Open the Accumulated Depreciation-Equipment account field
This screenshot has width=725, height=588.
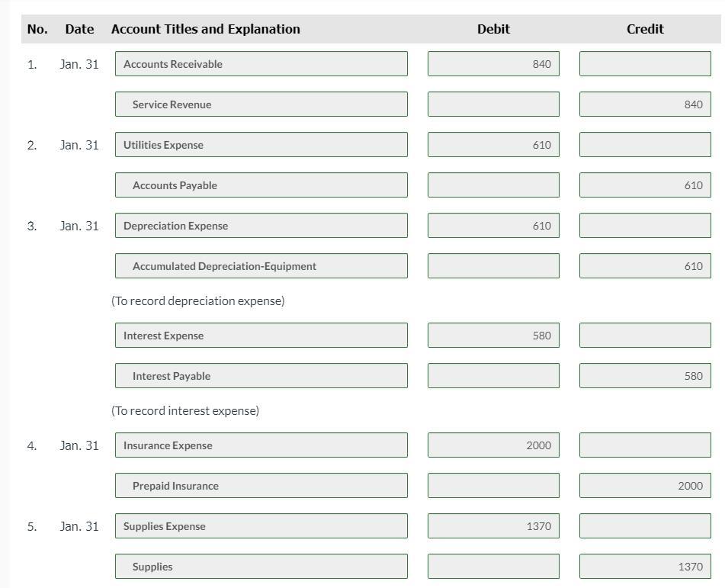tap(261, 266)
